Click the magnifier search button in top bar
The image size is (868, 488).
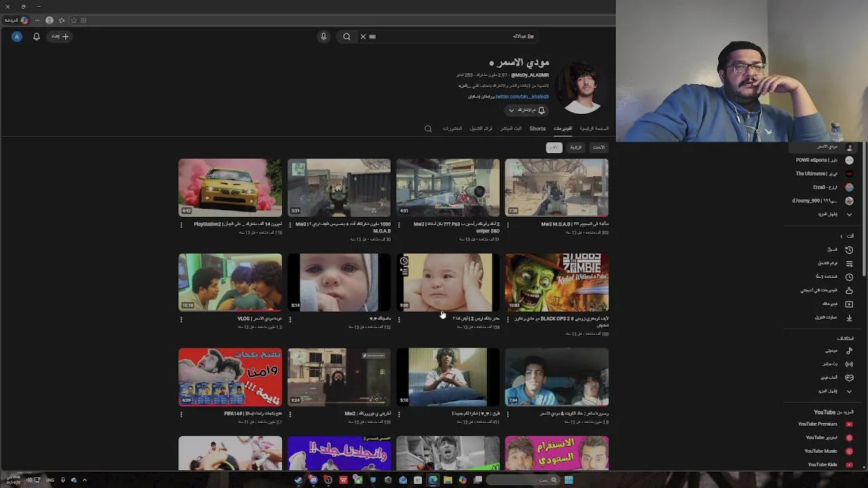(347, 37)
